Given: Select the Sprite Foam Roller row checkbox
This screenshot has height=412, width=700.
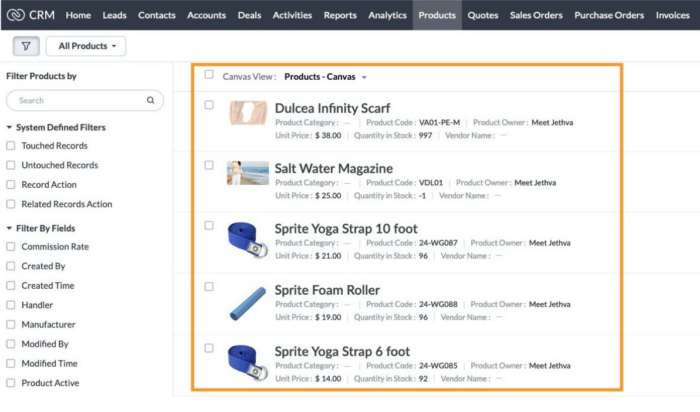Looking at the screenshot, I should pos(209,287).
